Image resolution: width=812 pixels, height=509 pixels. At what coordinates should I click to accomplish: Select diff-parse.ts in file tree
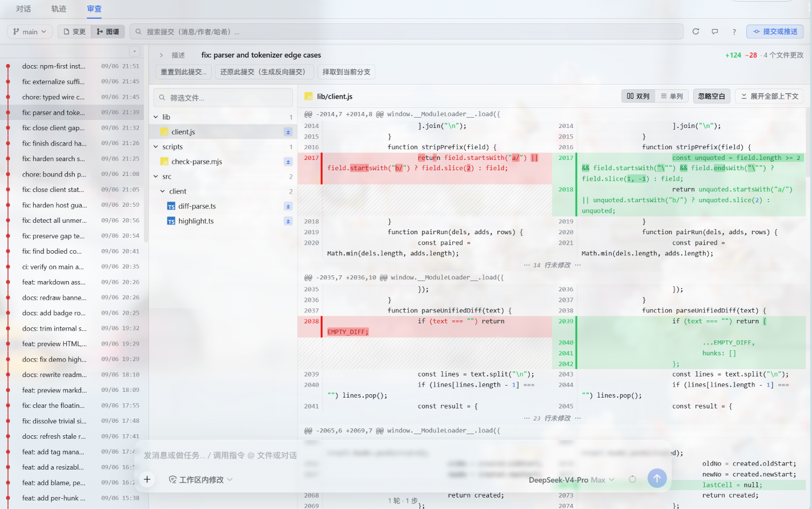[x=223, y=206]
